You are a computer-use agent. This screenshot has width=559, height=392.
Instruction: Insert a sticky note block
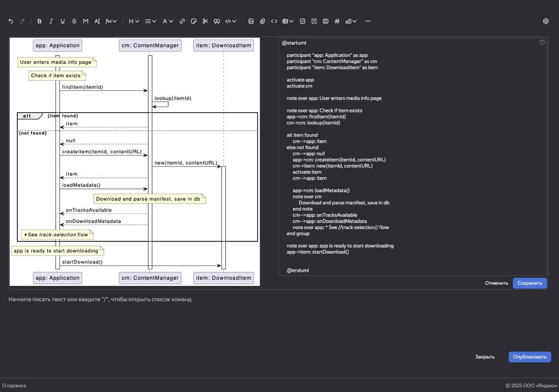click(194, 21)
